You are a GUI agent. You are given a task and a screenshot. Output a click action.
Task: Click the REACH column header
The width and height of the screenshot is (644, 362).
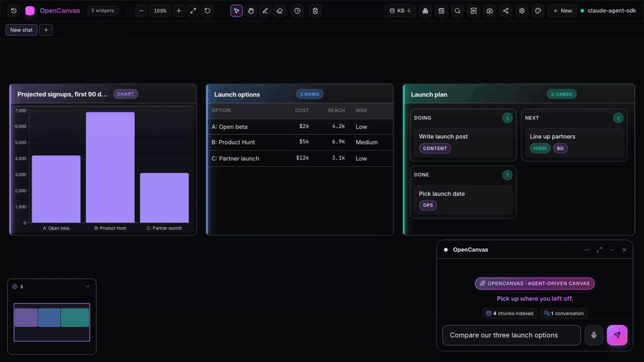pos(336,111)
